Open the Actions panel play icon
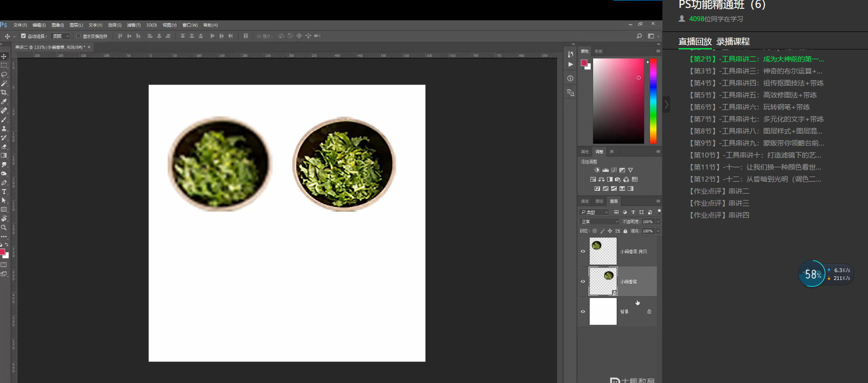Screen dimensions: 868x383 571,64
